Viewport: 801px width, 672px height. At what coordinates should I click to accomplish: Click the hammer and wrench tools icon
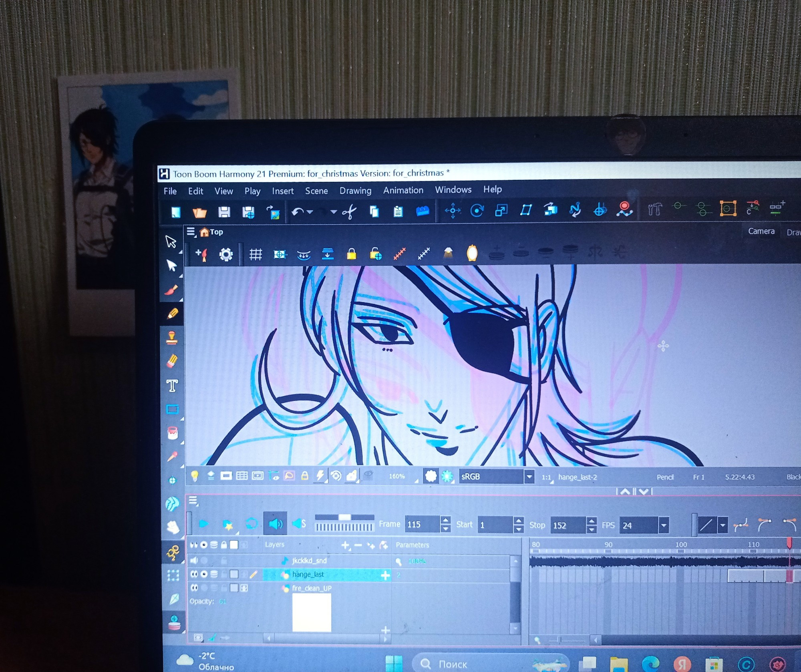point(654,209)
